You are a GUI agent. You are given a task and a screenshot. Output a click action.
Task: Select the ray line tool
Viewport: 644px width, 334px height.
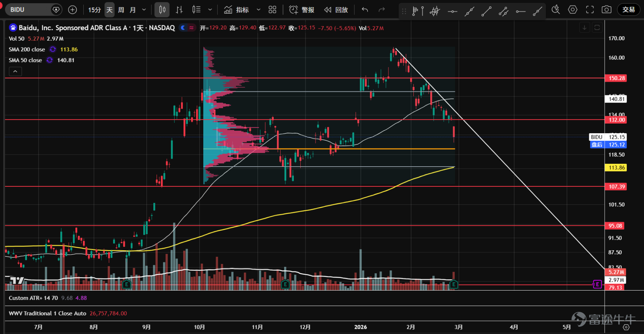click(537, 11)
